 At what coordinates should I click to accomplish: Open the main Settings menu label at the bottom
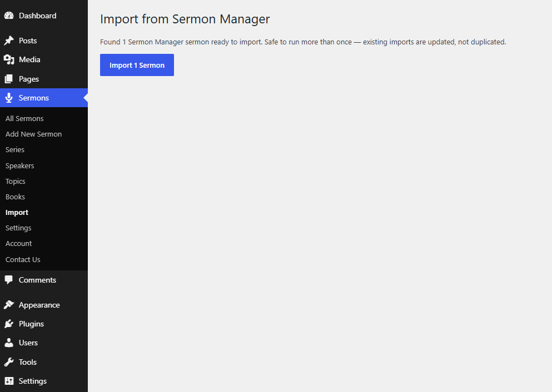(x=32, y=381)
